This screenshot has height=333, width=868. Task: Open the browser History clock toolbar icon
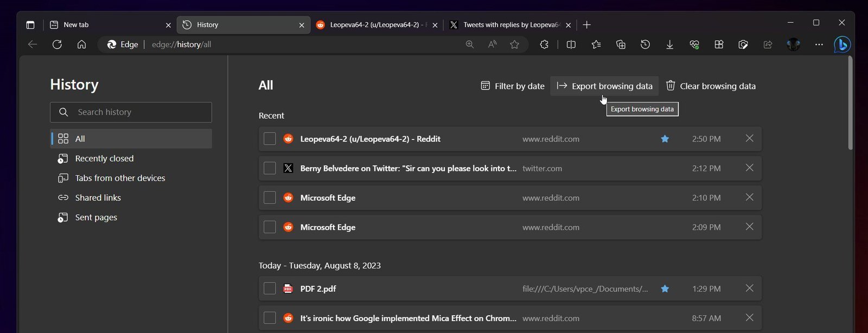click(x=645, y=44)
